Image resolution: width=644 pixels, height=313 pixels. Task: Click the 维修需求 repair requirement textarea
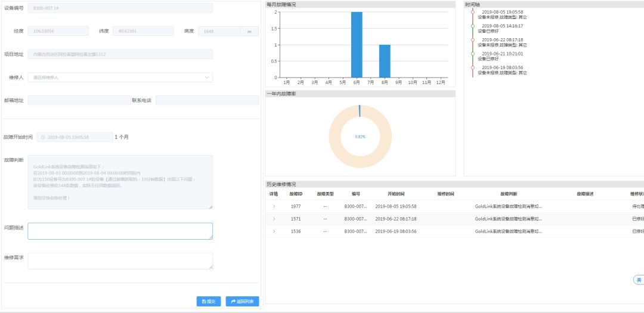pos(120,261)
